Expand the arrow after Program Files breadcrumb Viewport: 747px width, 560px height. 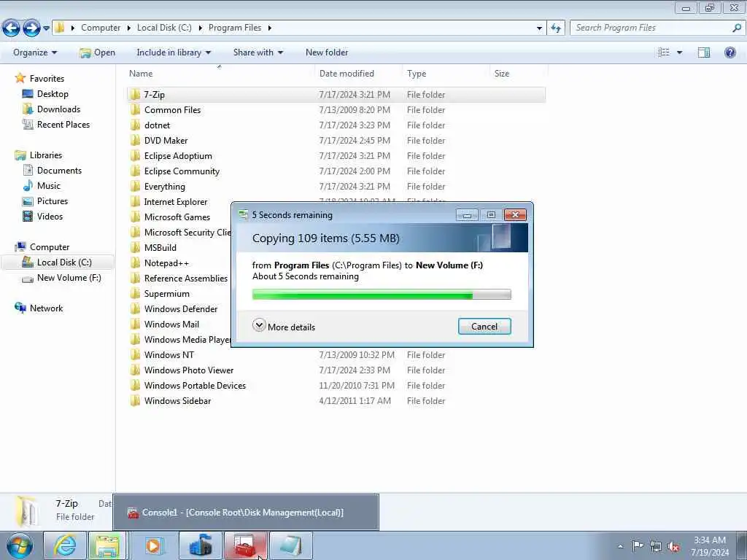(x=270, y=28)
